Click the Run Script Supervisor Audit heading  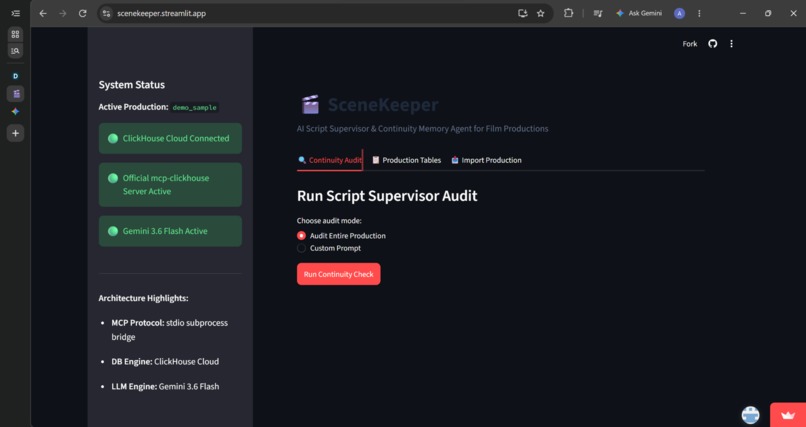(x=387, y=196)
